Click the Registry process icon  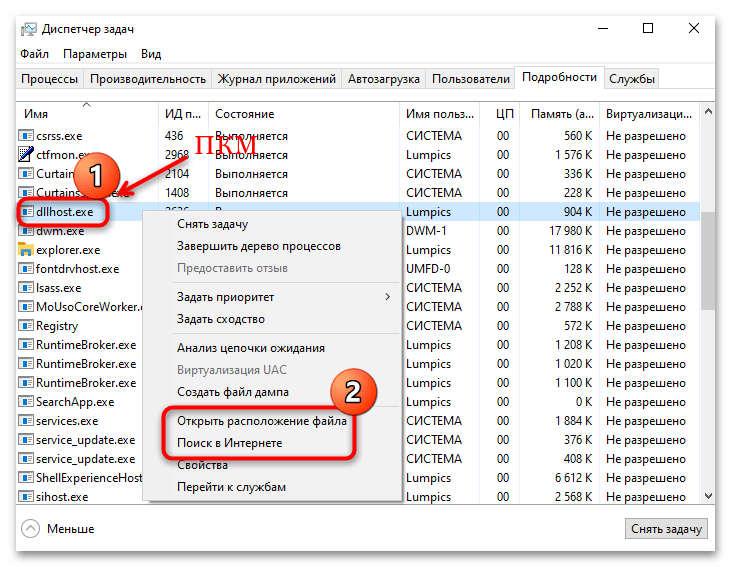[26, 325]
